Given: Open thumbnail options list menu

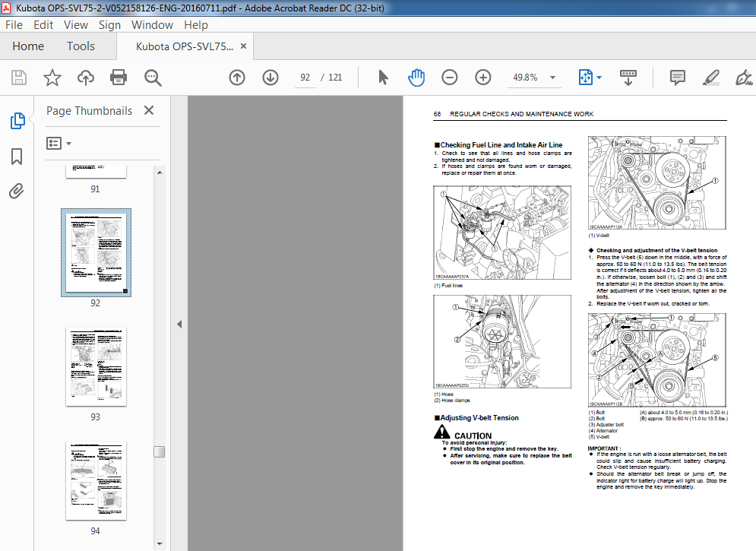Looking at the screenshot, I should (x=59, y=143).
